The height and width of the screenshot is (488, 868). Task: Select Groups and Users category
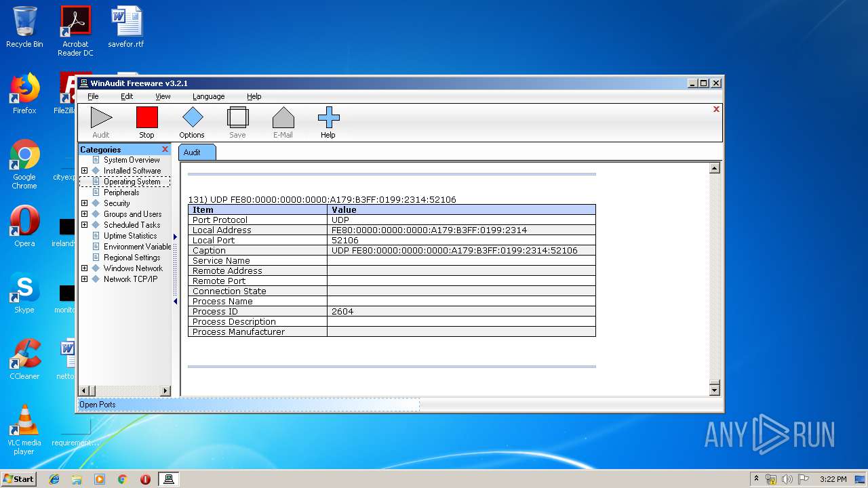point(132,214)
